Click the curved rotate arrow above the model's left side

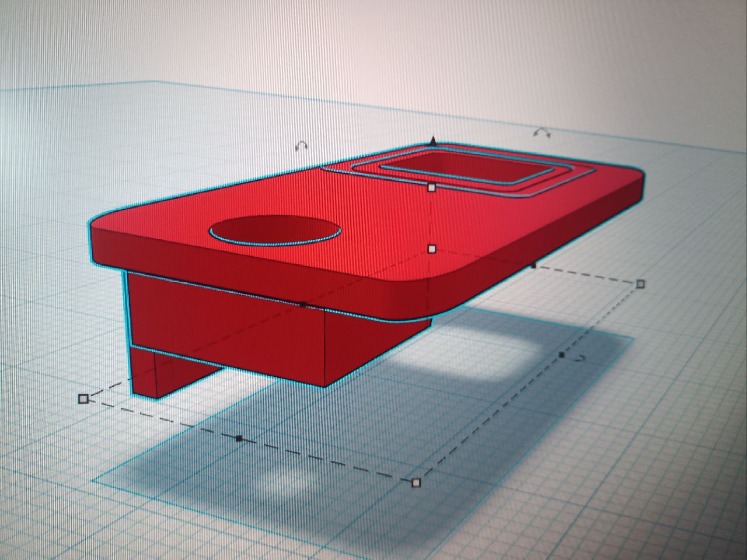[302, 146]
